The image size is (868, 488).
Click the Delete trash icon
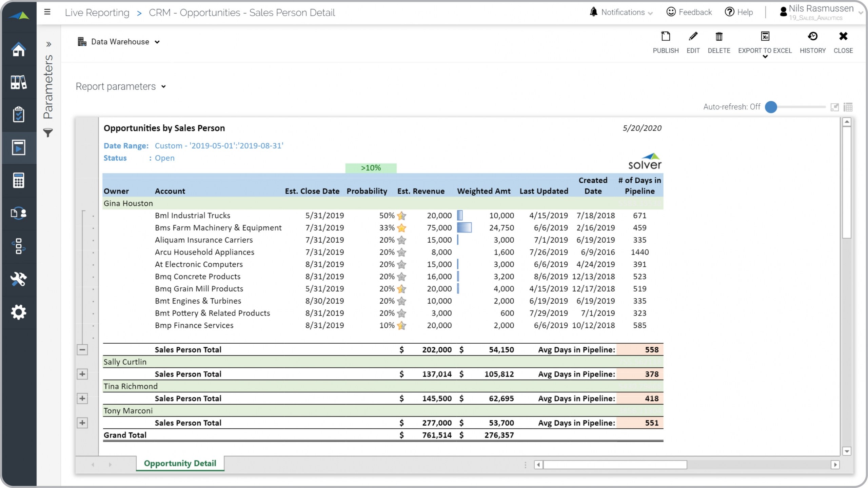pyautogui.click(x=719, y=37)
